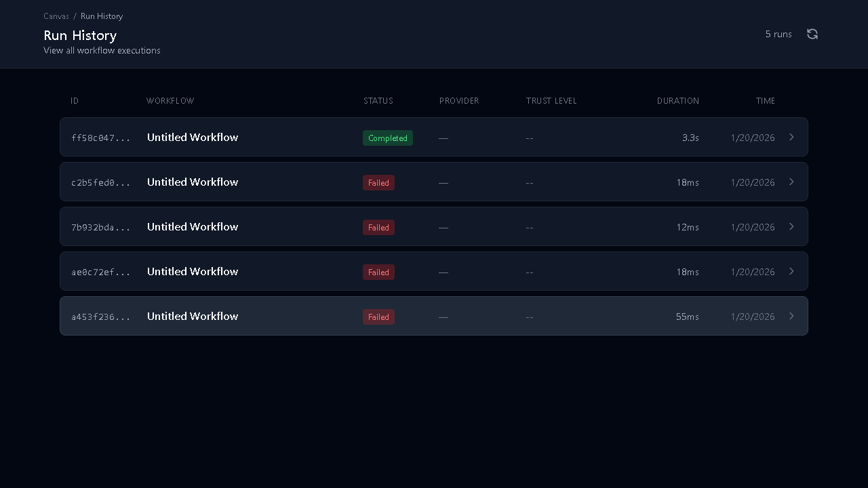Click the WORKFLOW column header
Viewport: 868px width, 488px height.
coord(170,100)
